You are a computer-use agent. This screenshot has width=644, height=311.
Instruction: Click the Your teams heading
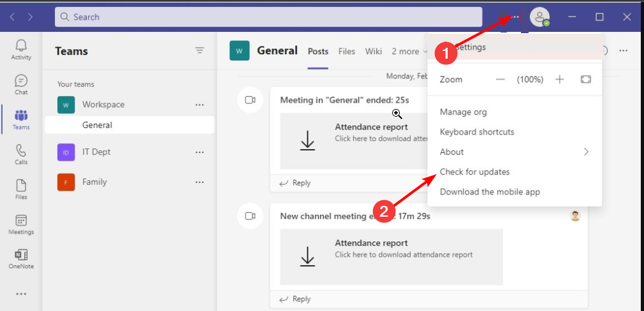[x=76, y=84]
